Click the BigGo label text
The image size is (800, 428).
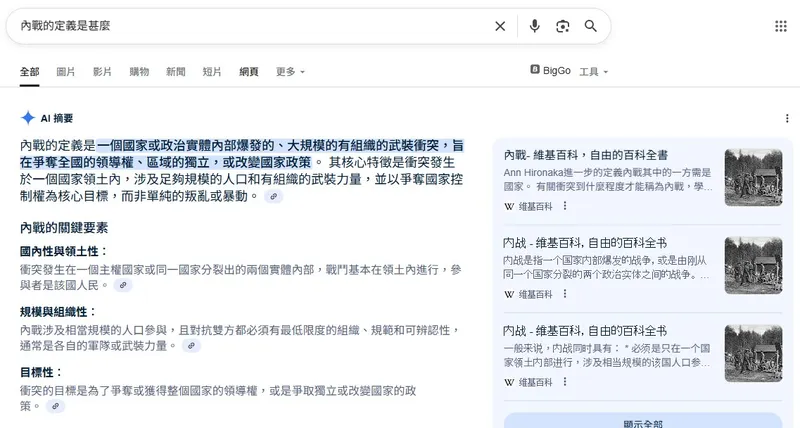tap(557, 71)
